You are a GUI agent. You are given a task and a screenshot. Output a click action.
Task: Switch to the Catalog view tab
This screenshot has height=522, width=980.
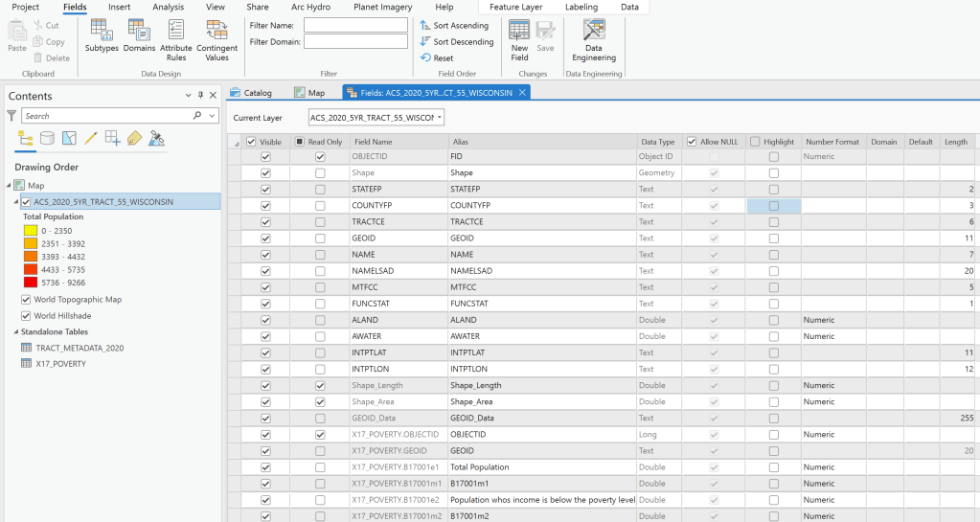point(251,93)
